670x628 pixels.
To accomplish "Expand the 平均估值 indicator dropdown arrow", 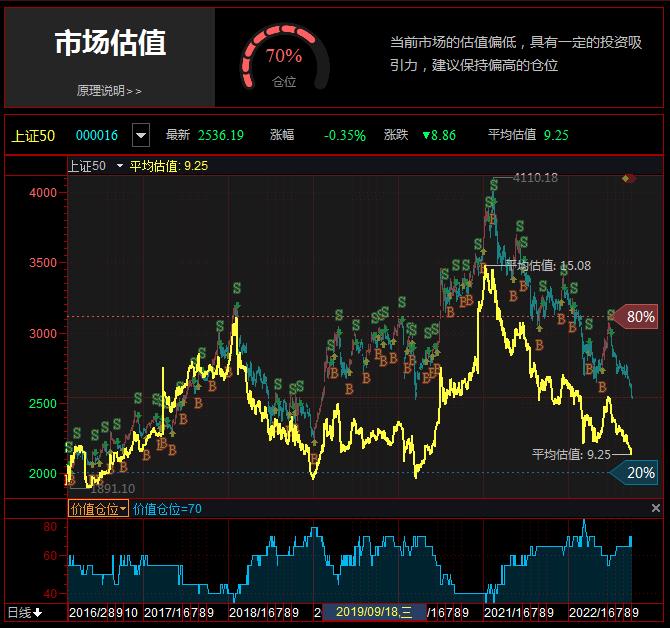I will (x=120, y=166).
